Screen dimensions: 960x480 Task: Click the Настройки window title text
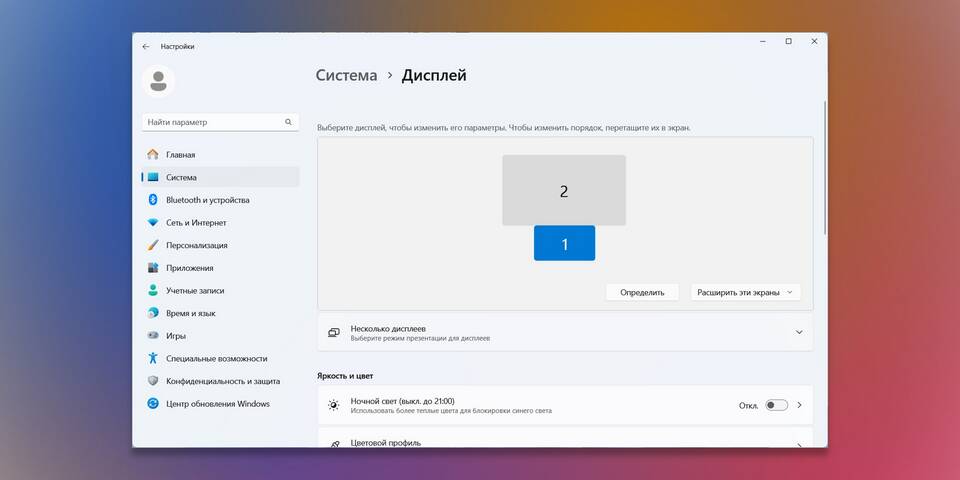pyautogui.click(x=178, y=47)
